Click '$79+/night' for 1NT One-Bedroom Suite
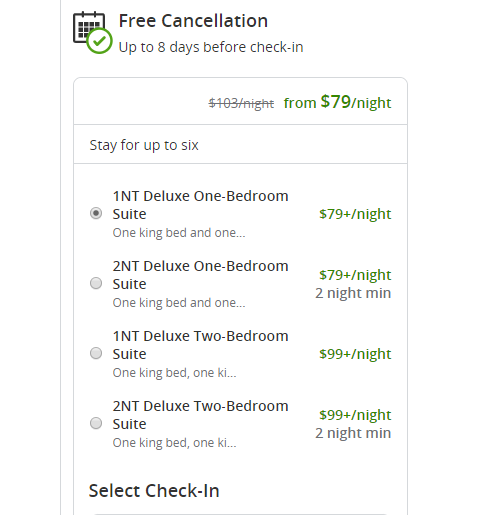Screen dimensions: 482x515 pos(355,214)
